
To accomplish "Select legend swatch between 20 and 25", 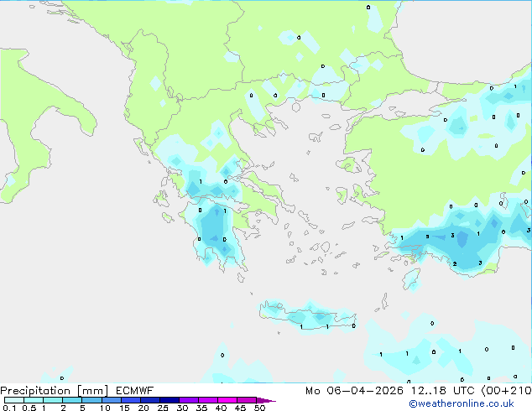I will point(149,400).
